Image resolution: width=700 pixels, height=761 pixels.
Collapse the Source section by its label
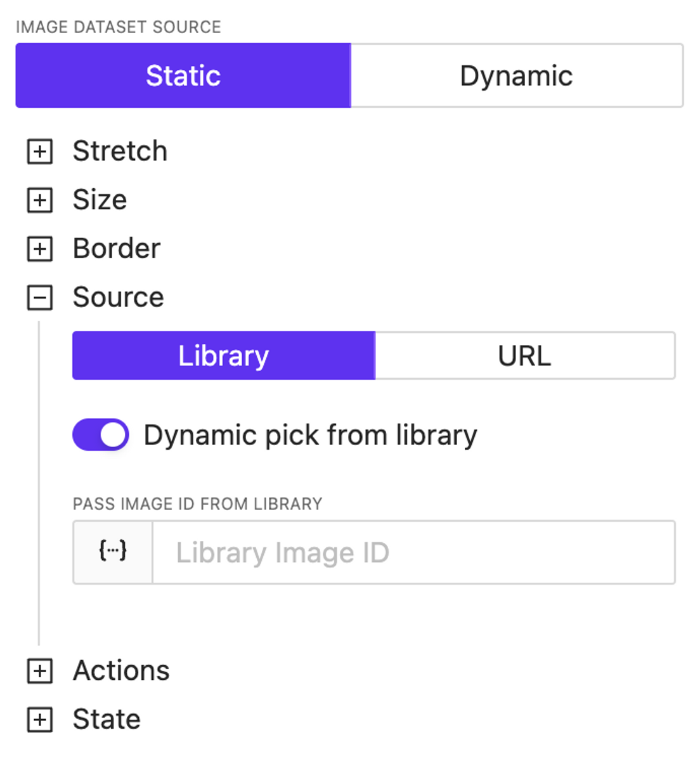[x=118, y=297]
